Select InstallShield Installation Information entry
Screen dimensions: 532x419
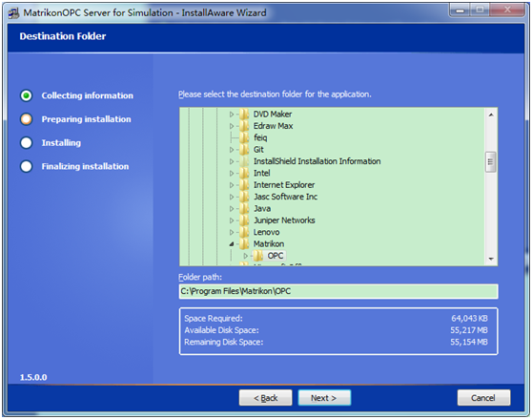317,161
